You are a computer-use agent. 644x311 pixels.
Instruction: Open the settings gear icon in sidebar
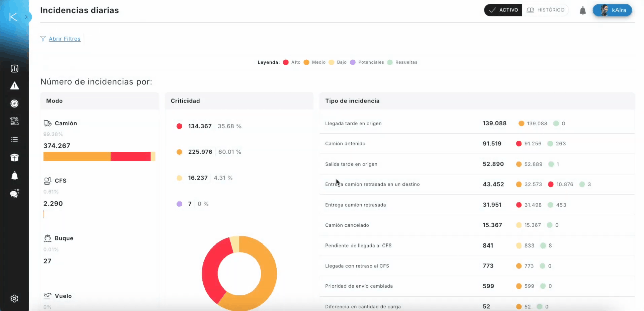(x=14, y=298)
